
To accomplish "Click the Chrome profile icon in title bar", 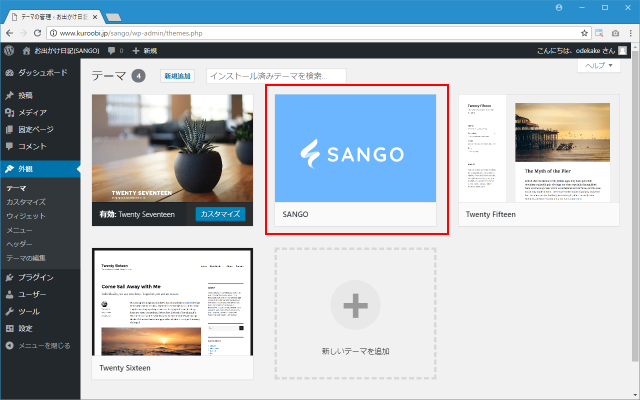I will [x=559, y=7].
